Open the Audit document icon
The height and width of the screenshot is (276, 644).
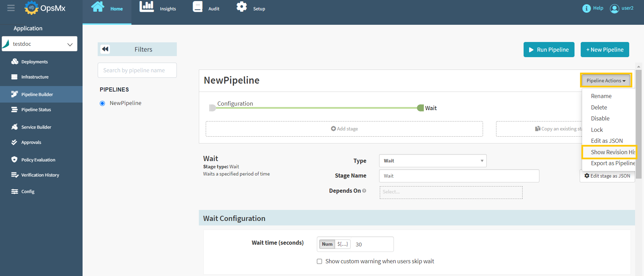(x=197, y=7)
